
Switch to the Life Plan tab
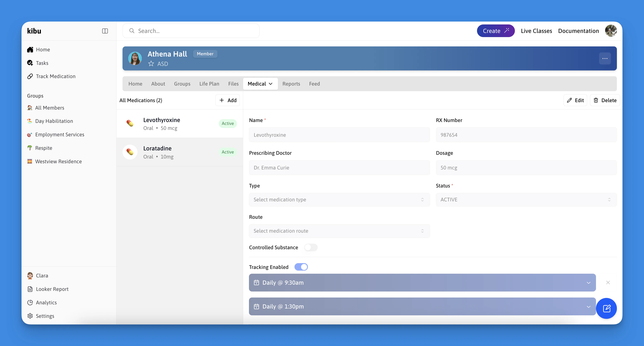tap(209, 84)
